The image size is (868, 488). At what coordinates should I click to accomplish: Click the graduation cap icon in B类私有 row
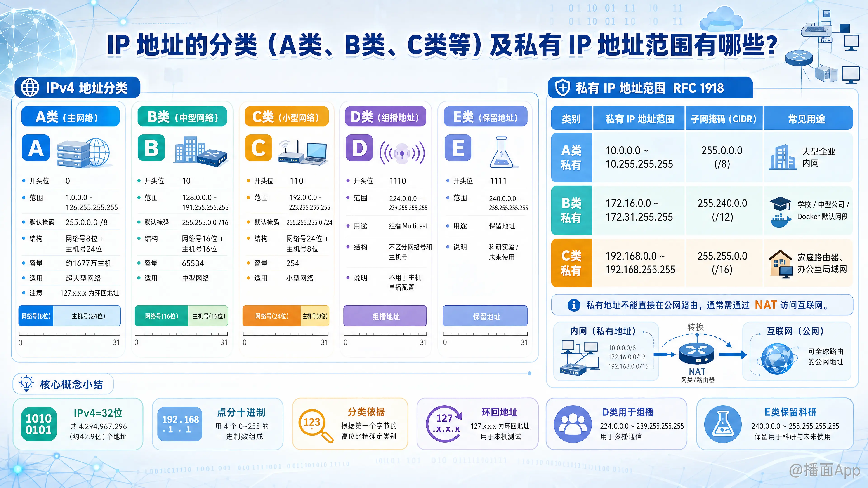click(780, 204)
